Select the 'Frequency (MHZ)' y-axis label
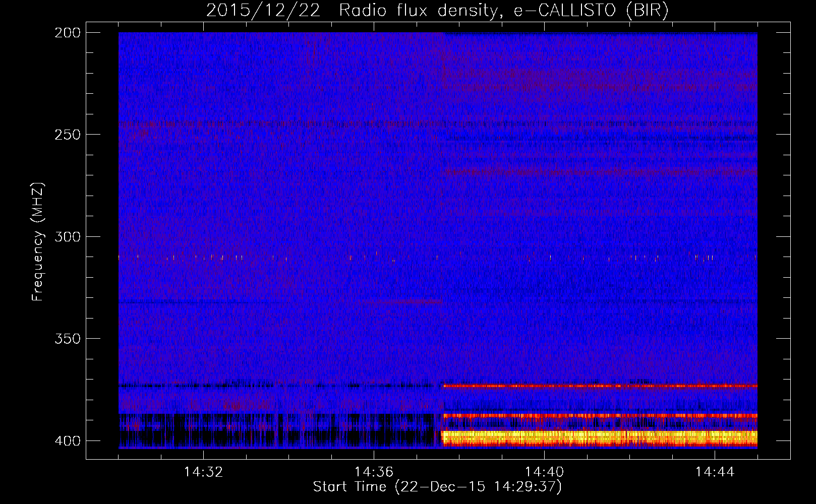816x504 pixels. pyautogui.click(x=38, y=241)
